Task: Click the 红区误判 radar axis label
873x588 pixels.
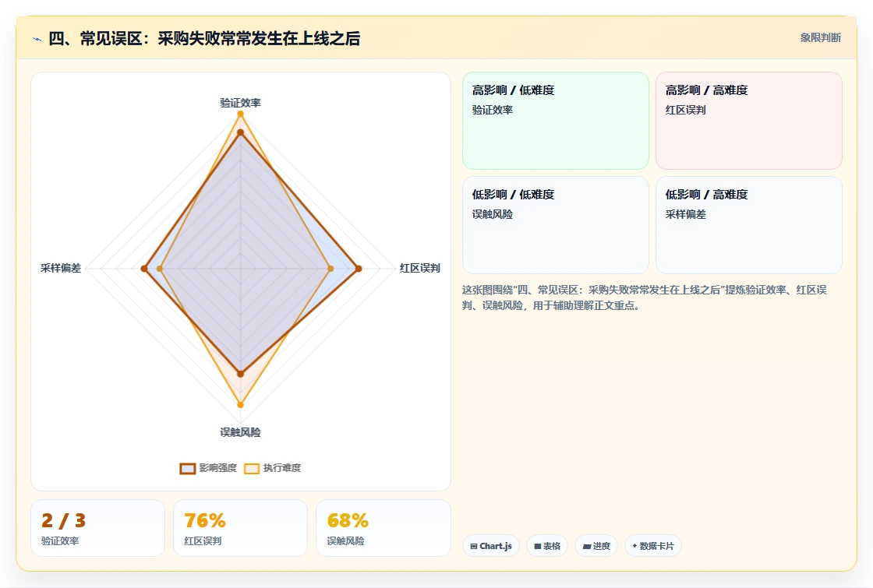Action: 420,268
